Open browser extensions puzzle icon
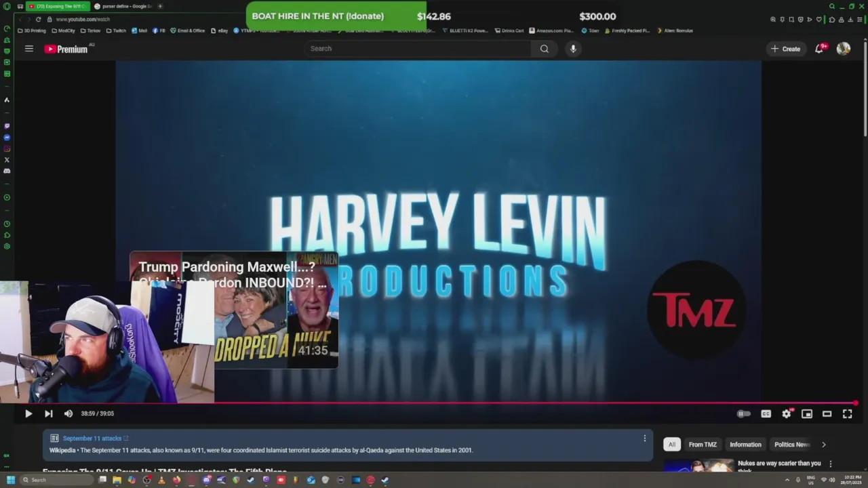868x488 pixels. point(832,20)
